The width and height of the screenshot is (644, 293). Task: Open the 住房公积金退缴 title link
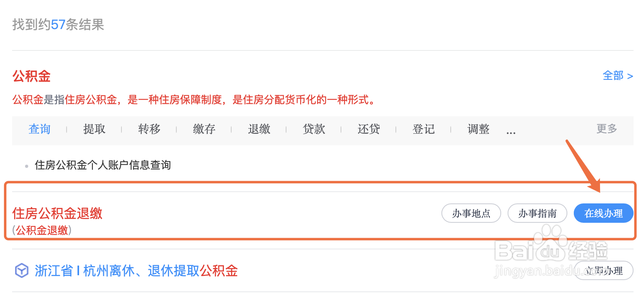point(57,213)
